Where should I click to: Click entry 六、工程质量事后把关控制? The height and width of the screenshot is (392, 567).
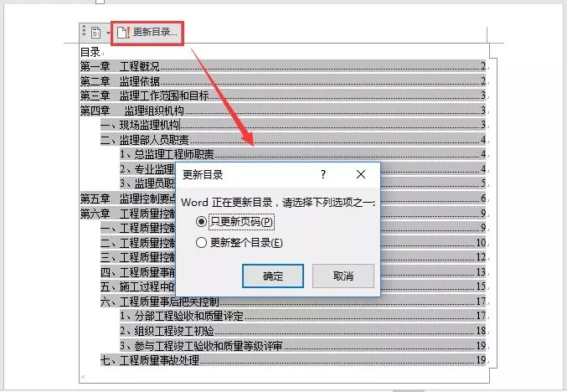tap(293, 302)
